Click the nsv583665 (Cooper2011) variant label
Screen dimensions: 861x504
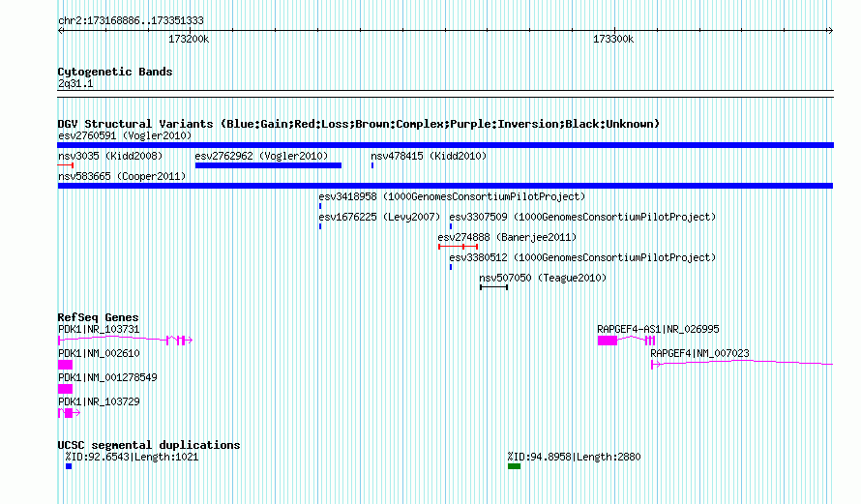coord(122,176)
